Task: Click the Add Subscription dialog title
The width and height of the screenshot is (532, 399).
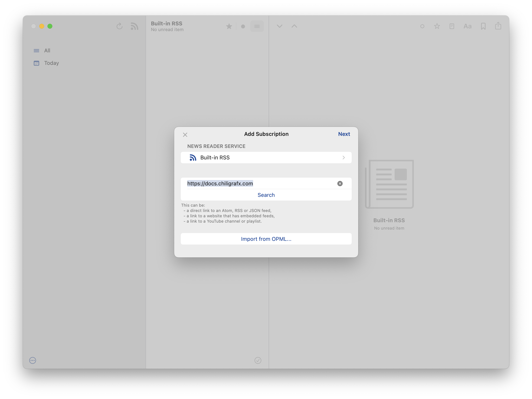Action: [x=266, y=134]
